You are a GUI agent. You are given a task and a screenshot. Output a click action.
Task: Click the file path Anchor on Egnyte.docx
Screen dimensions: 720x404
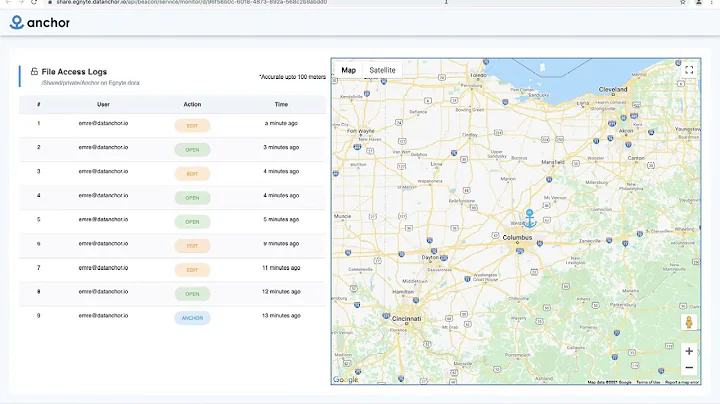click(90, 83)
